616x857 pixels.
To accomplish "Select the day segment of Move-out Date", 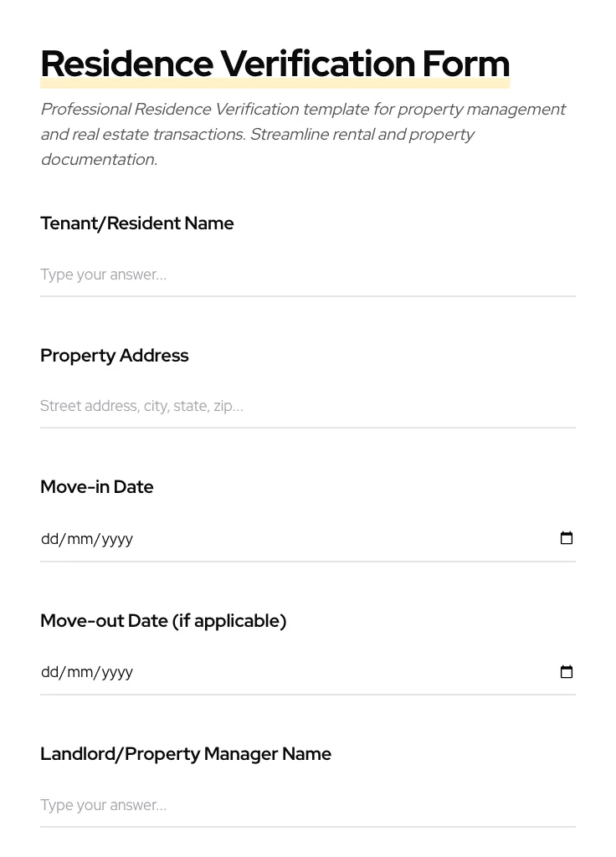I will pyautogui.click(x=49, y=672).
